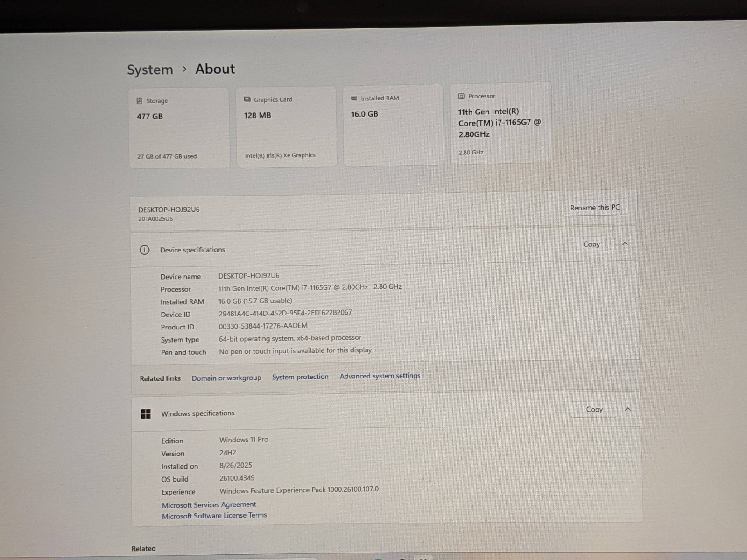Select the Windows Feature Experience Pack value
747x560 pixels.
click(299, 490)
